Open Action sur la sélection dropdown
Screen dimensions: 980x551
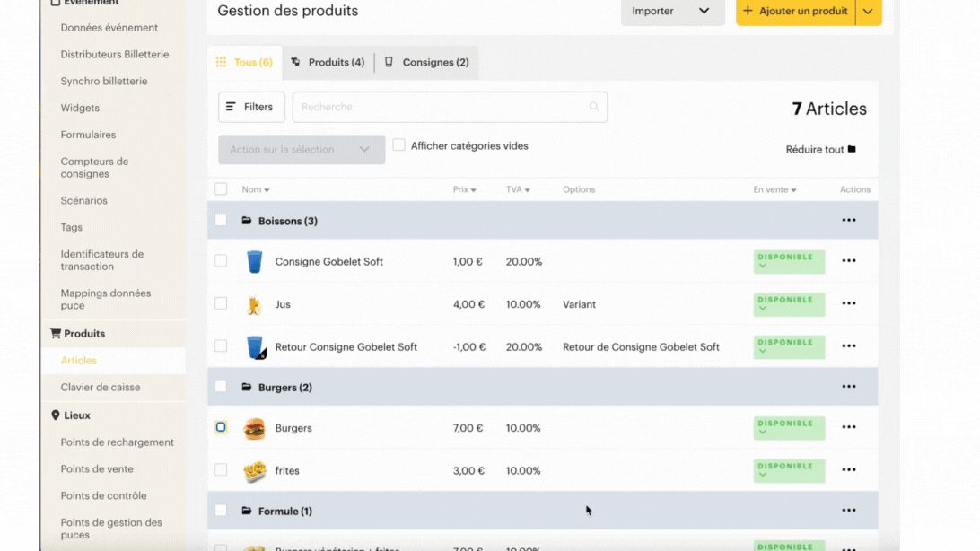tap(302, 149)
